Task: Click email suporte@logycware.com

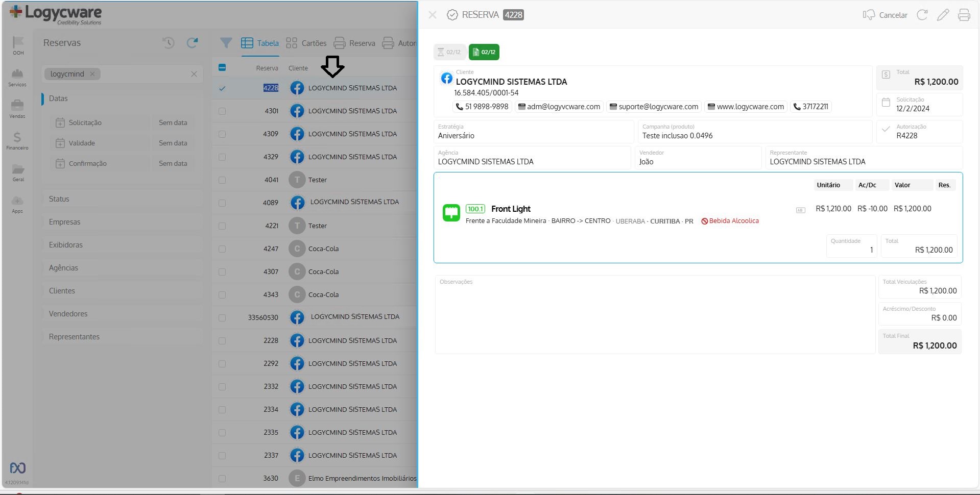Action: point(654,107)
